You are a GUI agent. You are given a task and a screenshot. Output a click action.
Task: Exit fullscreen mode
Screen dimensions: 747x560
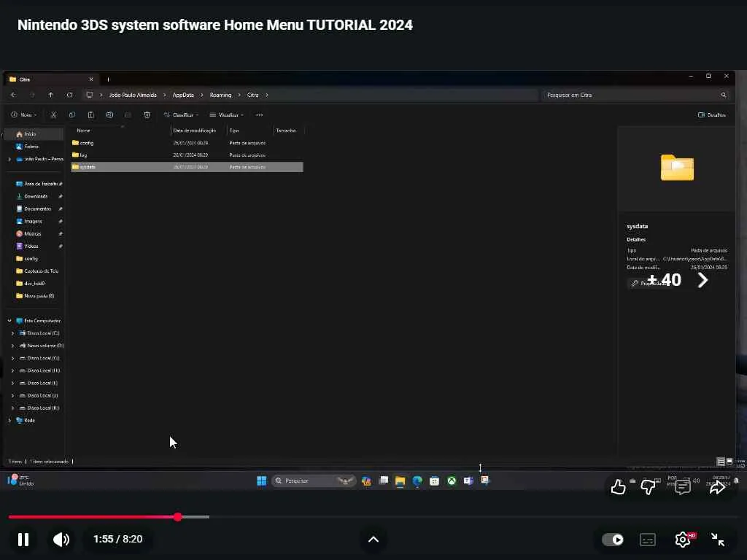click(x=718, y=539)
